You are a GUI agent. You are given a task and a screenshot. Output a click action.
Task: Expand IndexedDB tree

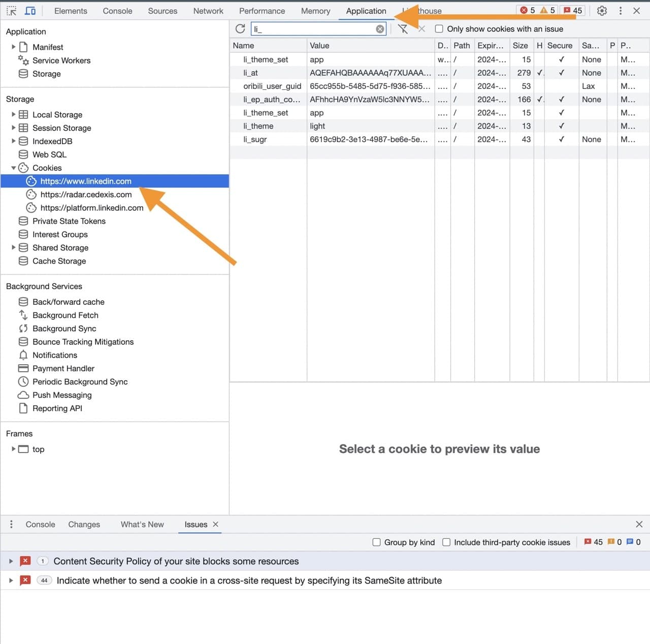point(13,141)
